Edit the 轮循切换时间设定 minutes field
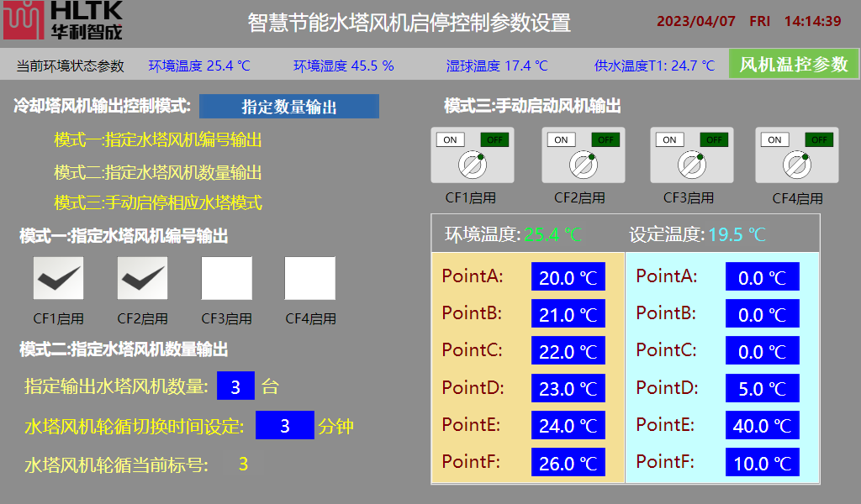Screen dimensions: 861x504 tap(284, 426)
